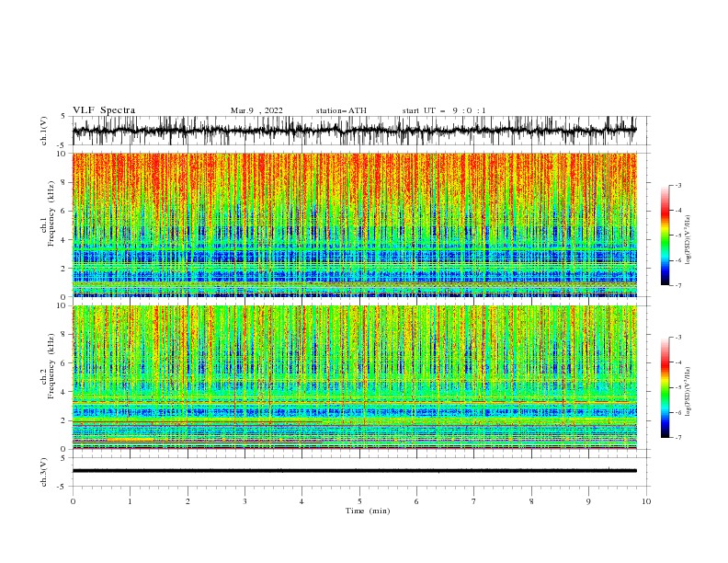Click the ch.2 colorbar 'log(PSD)(V²/Hz)' label
Image resolution: width=728 pixels, height=563 pixels.
[688, 392]
